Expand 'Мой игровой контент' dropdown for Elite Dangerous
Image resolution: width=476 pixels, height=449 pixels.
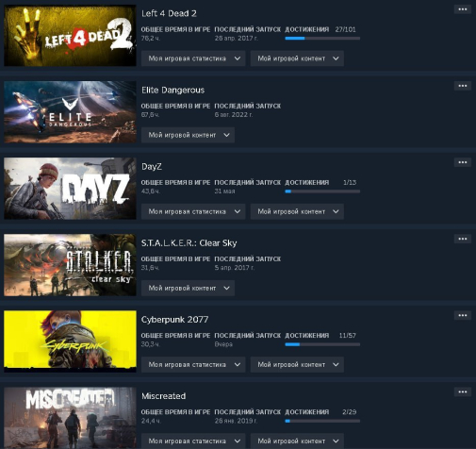click(188, 135)
